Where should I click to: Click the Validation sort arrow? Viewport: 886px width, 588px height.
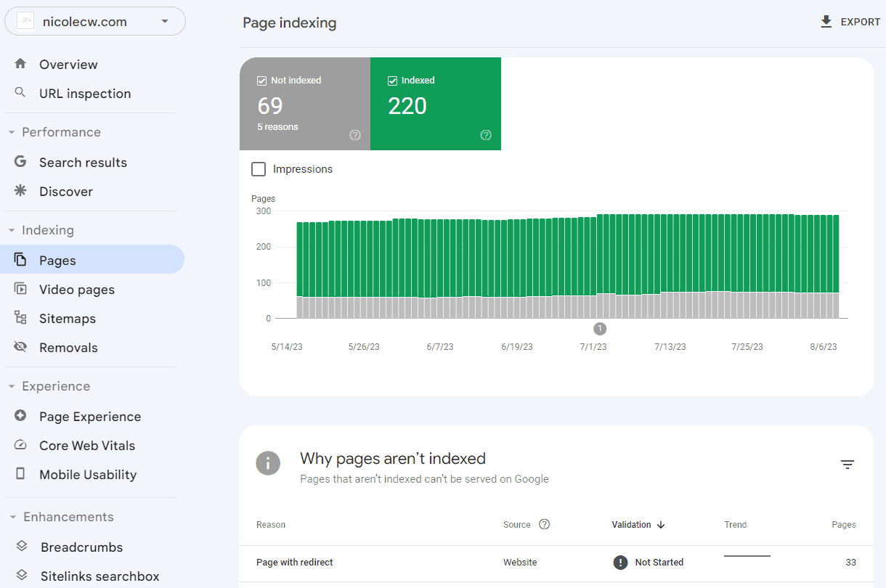point(661,525)
